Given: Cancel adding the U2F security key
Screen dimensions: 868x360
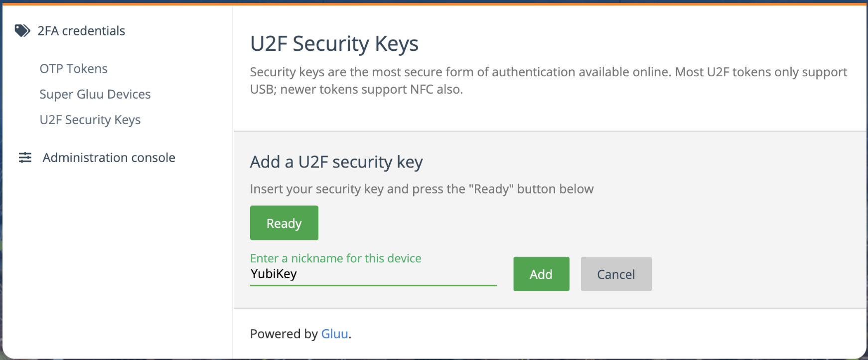Looking at the screenshot, I should coord(616,274).
